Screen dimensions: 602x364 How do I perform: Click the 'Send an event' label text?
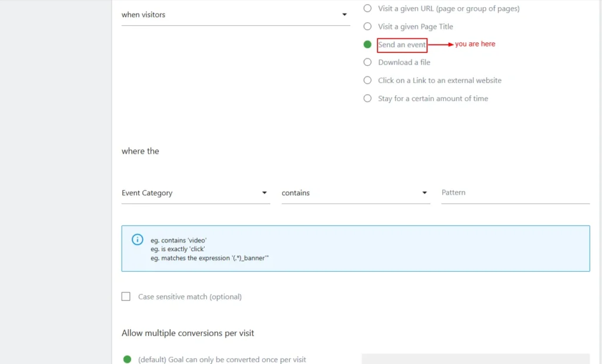pos(402,45)
